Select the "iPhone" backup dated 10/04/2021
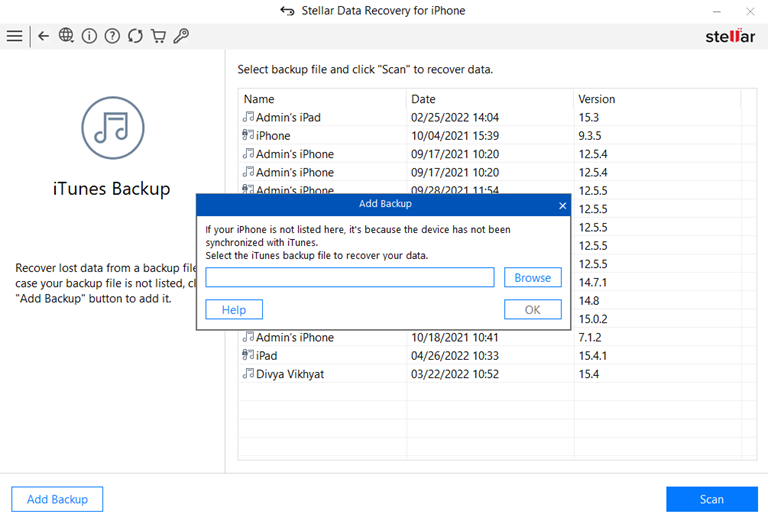 273,136
